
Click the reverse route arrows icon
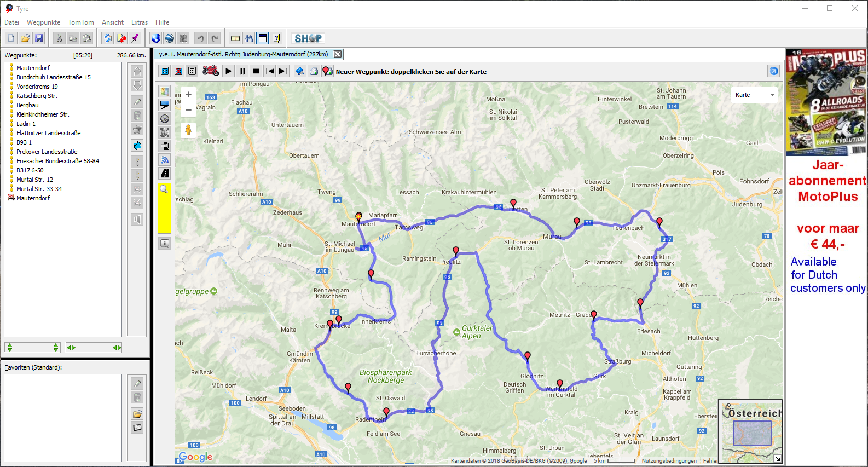pyautogui.click(x=137, y=146)
